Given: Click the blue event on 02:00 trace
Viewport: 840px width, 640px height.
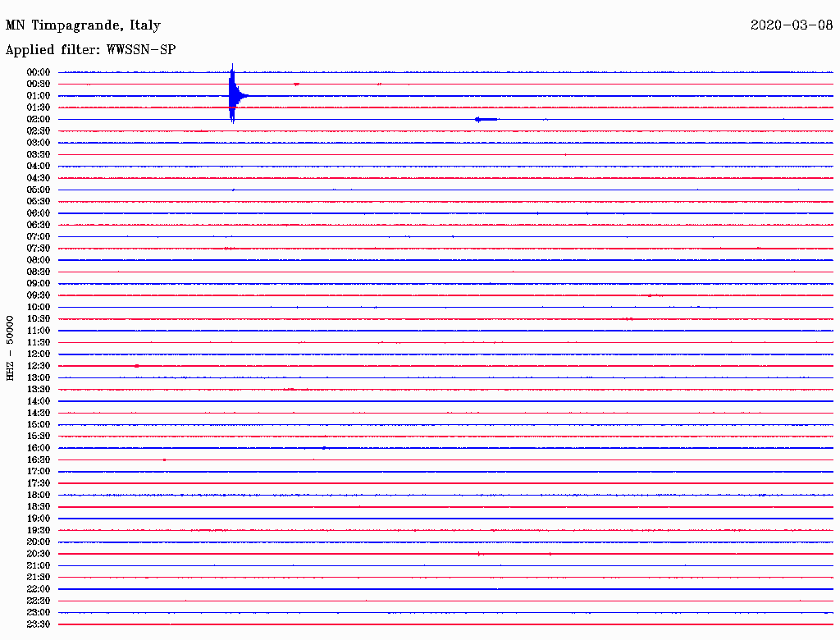Looking at the screenshot, I should [x=486, y=120].
